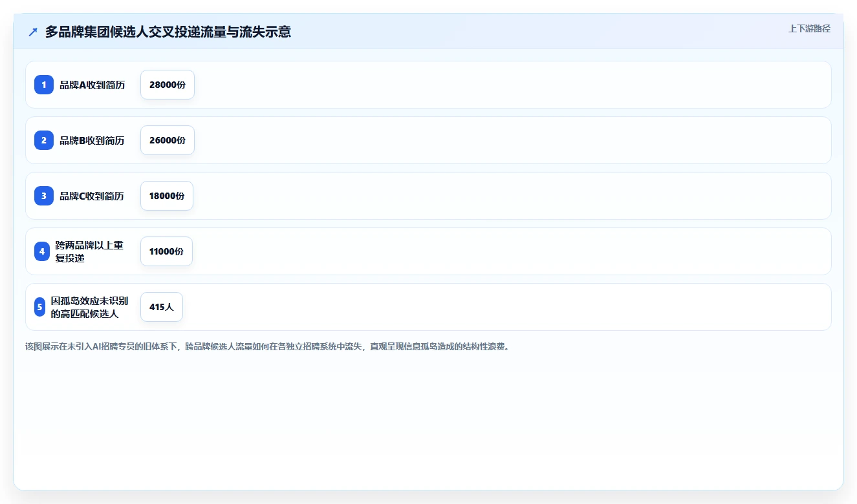Click the 28000份 value chip
This screenshot has height=504, width=857.
168,85
